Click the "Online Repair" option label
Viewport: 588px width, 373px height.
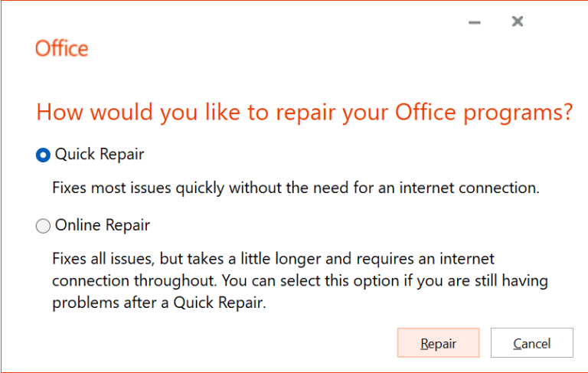[103, 225]
